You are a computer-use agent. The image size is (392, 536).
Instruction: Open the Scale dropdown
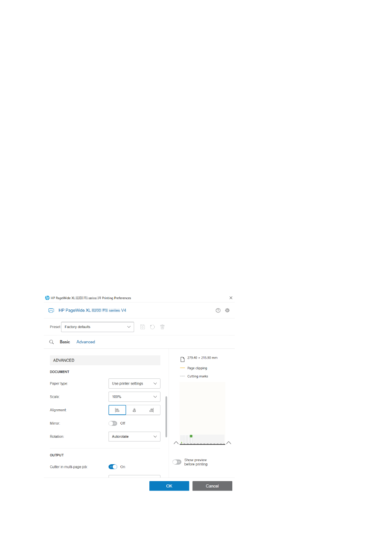(x=134, y=397)
